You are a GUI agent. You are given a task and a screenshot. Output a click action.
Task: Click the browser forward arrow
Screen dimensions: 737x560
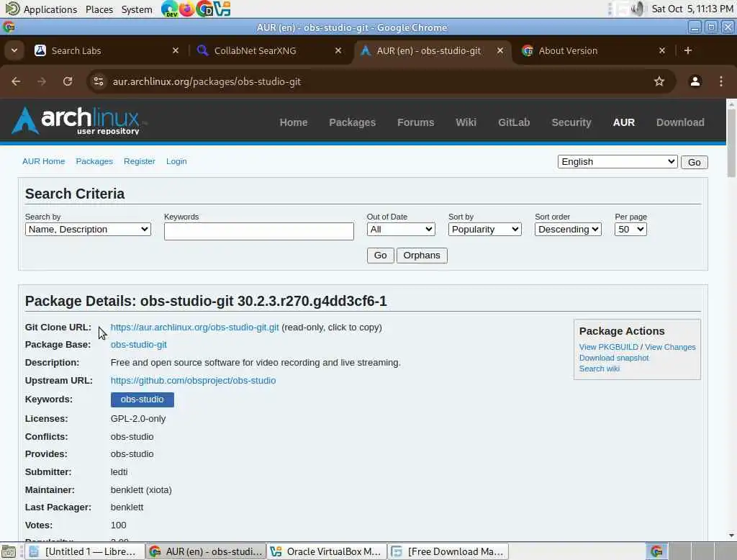click(x=42, y=81)
